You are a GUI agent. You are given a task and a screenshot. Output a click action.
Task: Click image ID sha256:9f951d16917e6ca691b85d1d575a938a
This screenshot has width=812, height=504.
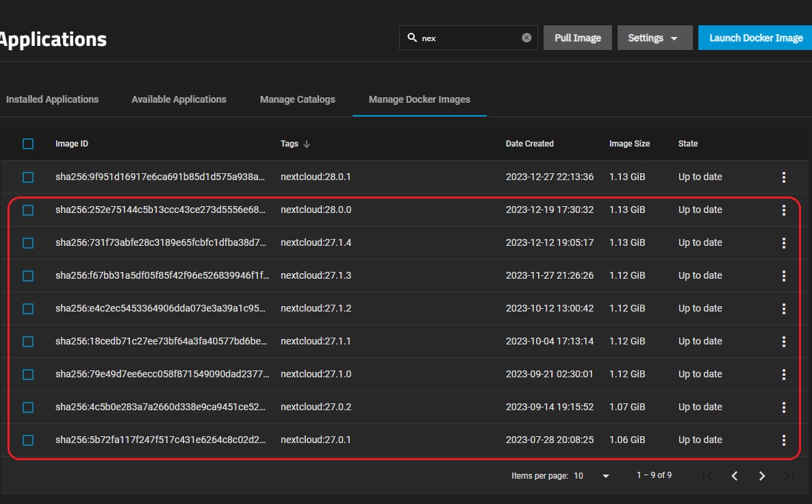pos(160,177)
